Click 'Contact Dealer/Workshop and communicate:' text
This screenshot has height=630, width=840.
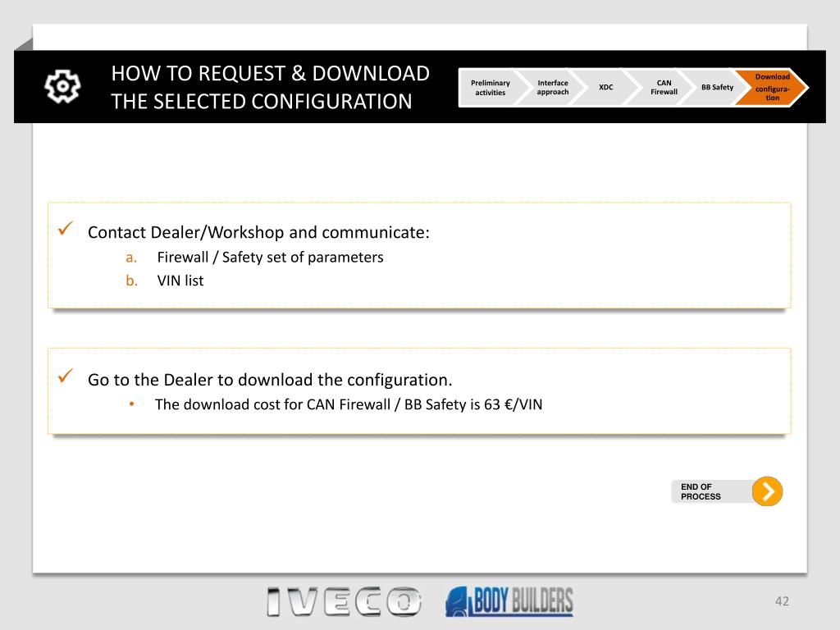pos(258,232)
